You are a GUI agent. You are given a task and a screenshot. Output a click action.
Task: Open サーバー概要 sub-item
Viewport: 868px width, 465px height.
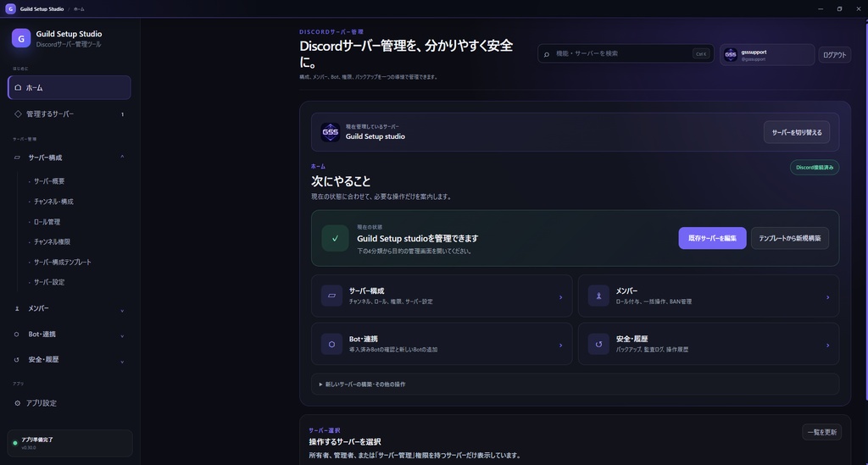48,181
